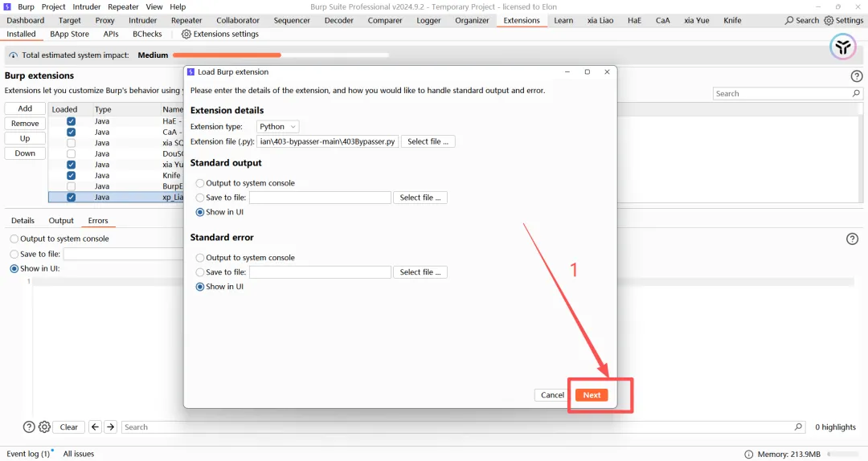Click Standard error Save to file field
This screenshot has width=868, height=461.
coord(320,272)
